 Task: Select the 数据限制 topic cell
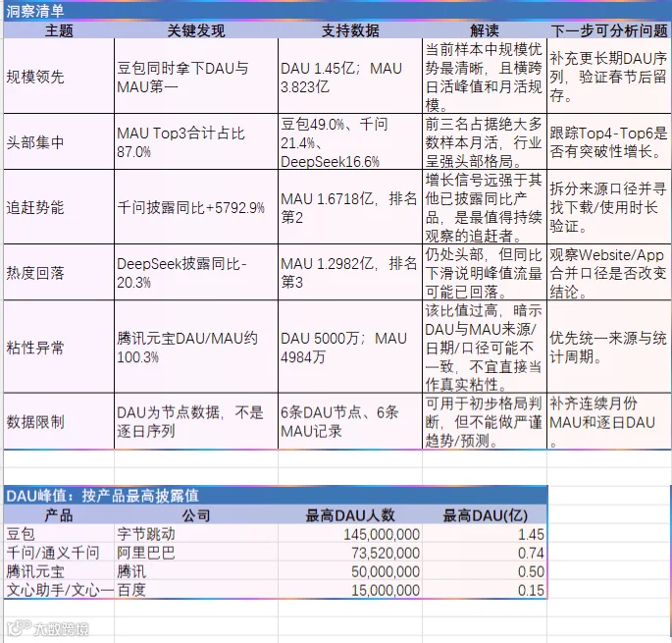(x=59, y=421)
